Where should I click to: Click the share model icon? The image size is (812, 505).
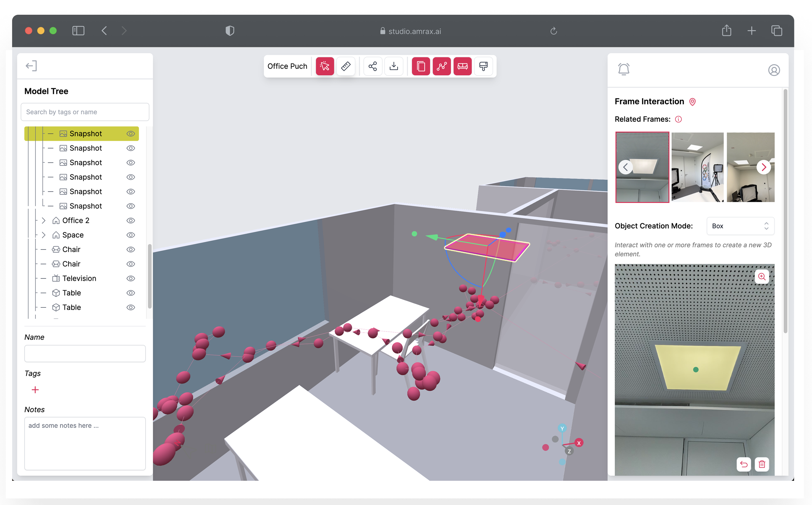373,66
